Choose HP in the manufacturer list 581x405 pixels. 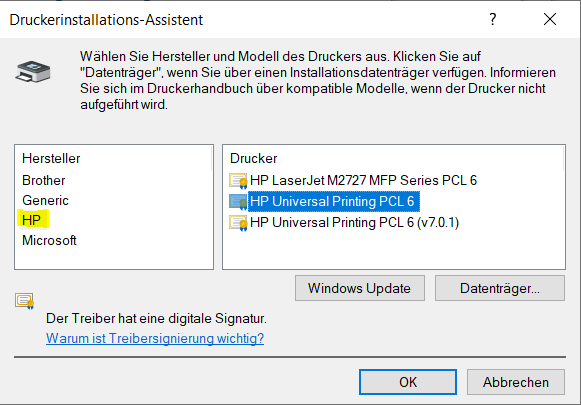[x=32, y=220]
